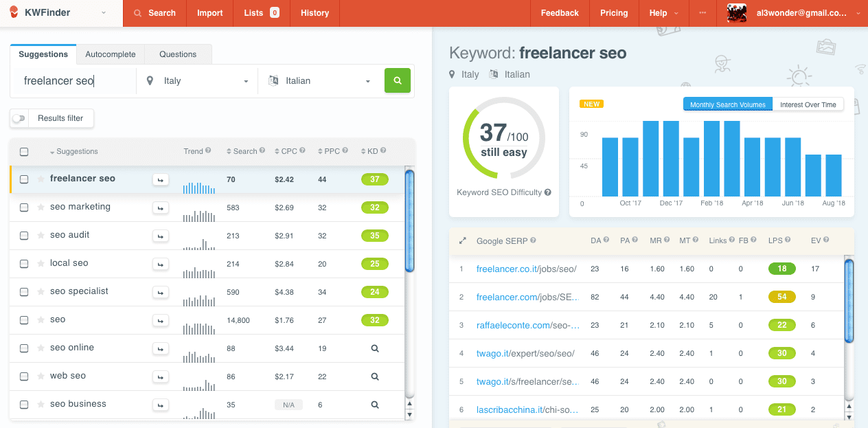The height and width of the screenshot is (428, 868).
Task: Click arrow button next to 'seo specialist'
Action: click(x=160, y=293)
